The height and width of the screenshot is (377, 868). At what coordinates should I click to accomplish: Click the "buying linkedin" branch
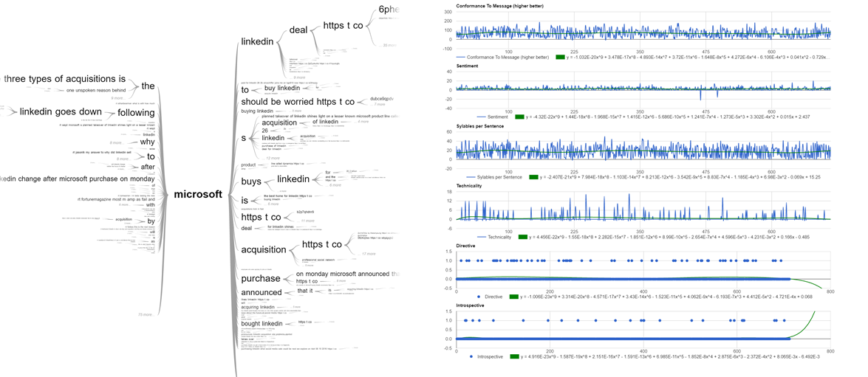pyautogui.click(x=257, y=111)
